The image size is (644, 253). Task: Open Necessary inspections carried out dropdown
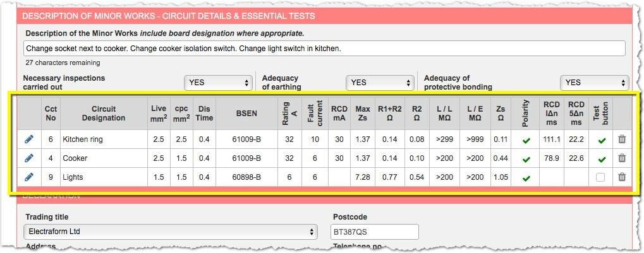pos(218,83)
